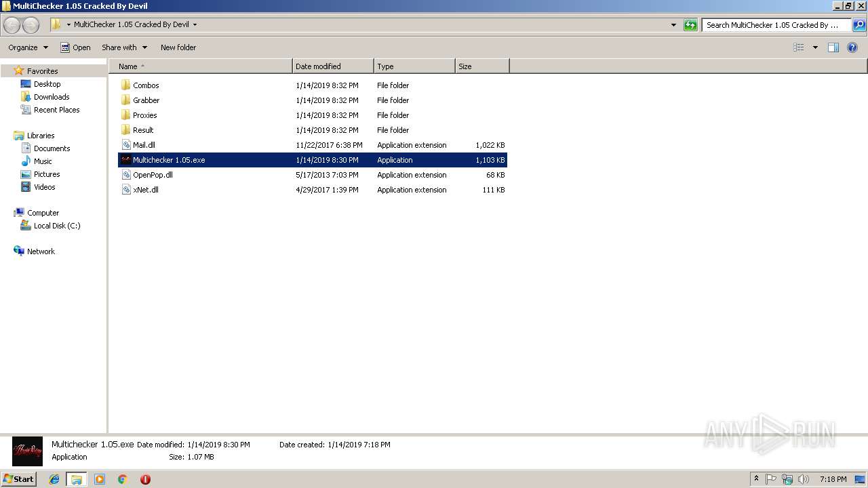
Task: Open Music library in navigation pane
Action: pos(43,161)
